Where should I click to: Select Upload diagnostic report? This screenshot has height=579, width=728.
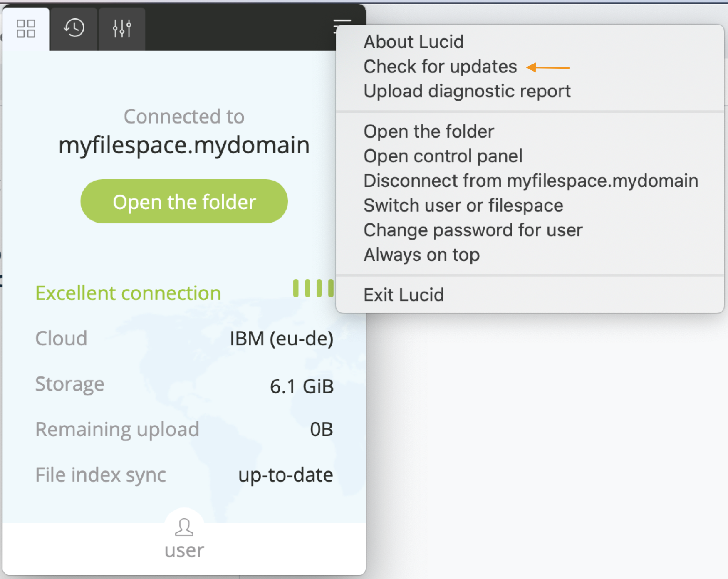pos(467,91)
